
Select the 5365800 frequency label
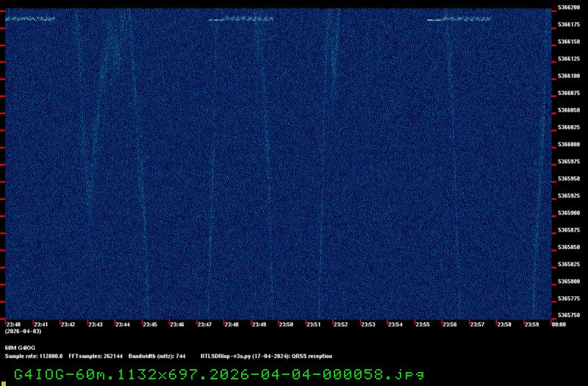tap(569, 282)
